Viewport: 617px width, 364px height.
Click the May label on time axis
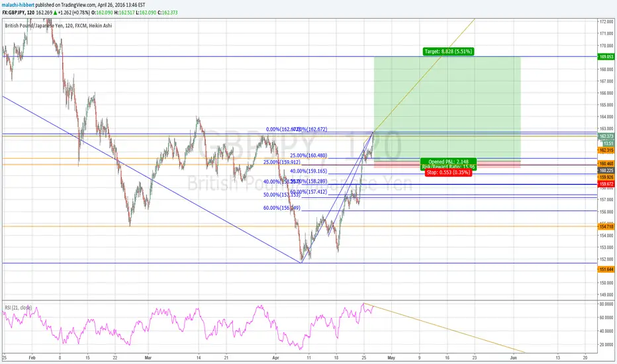point(391,357)
